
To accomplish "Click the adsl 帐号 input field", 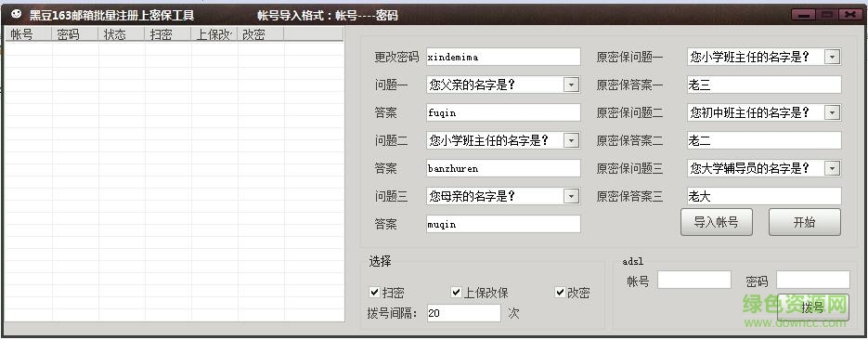I will (694, 281).
